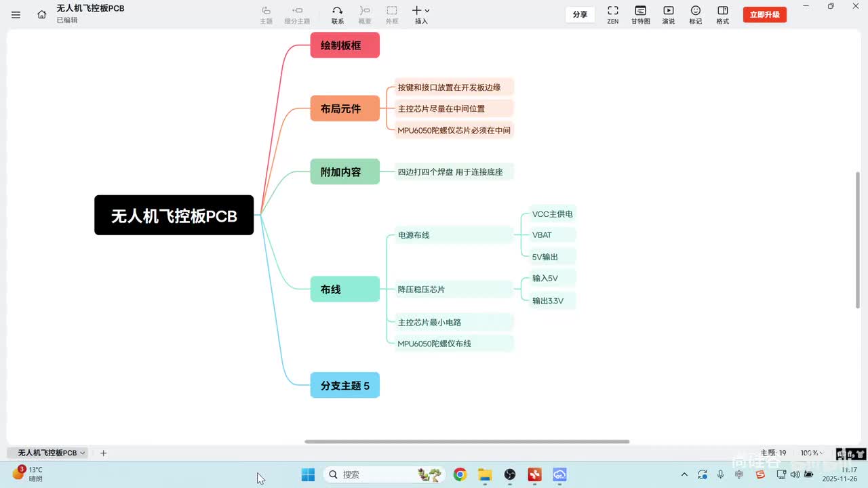The width and height of the screenshot is (868, 488).
Task: Select the VBAT node
Action: [553, 235]
